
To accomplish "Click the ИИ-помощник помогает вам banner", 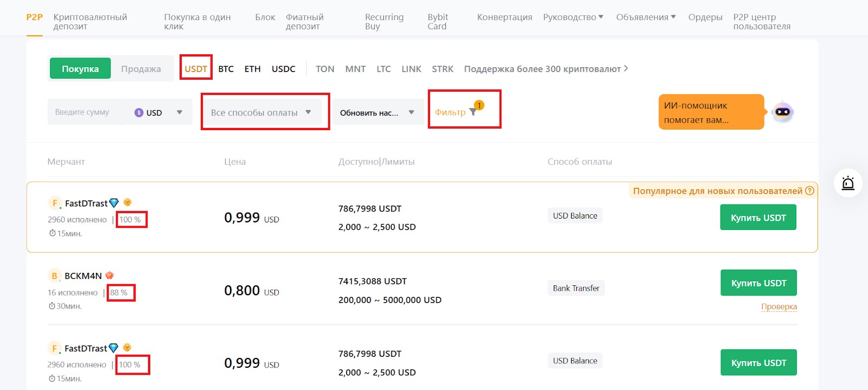I will 711,112.
